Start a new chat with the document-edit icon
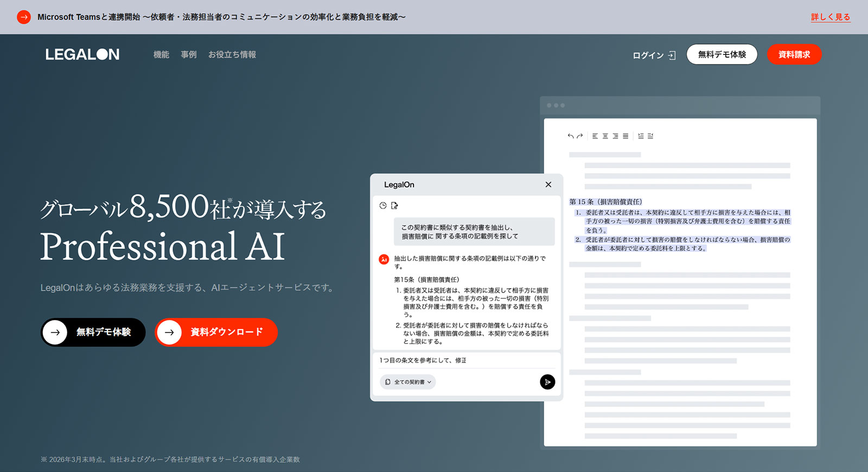 point(395,206)
